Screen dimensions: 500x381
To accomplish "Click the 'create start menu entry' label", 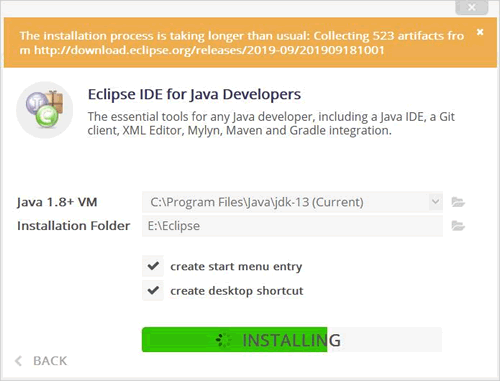I will [x=236, y=266].
